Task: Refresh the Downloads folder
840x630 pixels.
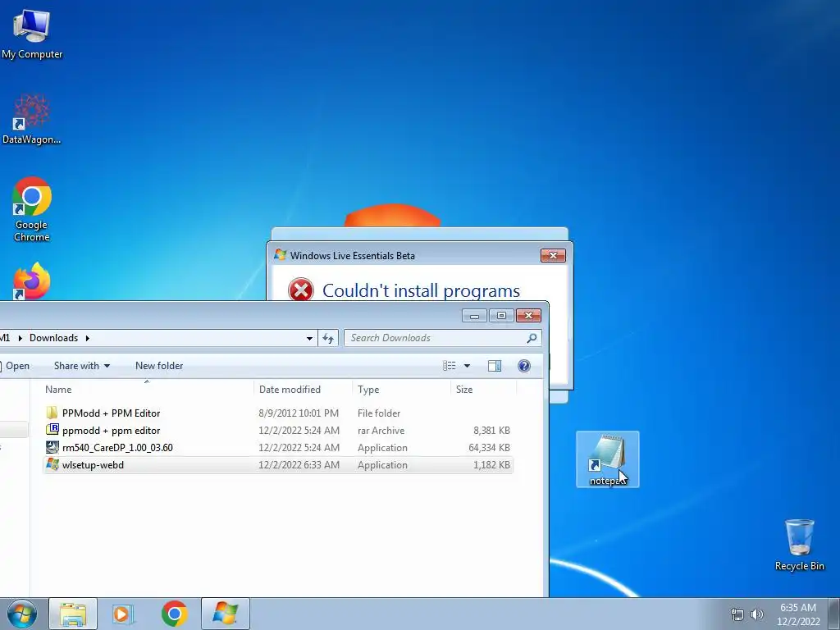Action: tap(328, 338)
